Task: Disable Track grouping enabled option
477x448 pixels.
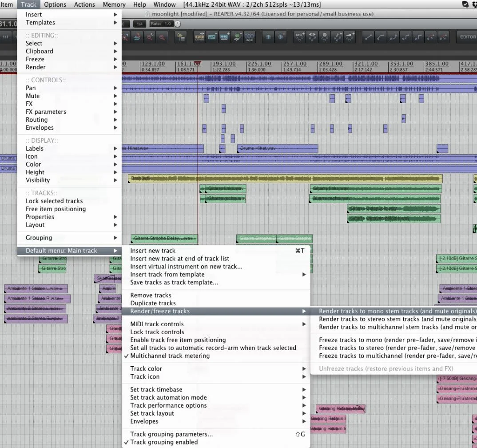Action: coord(164,442)
